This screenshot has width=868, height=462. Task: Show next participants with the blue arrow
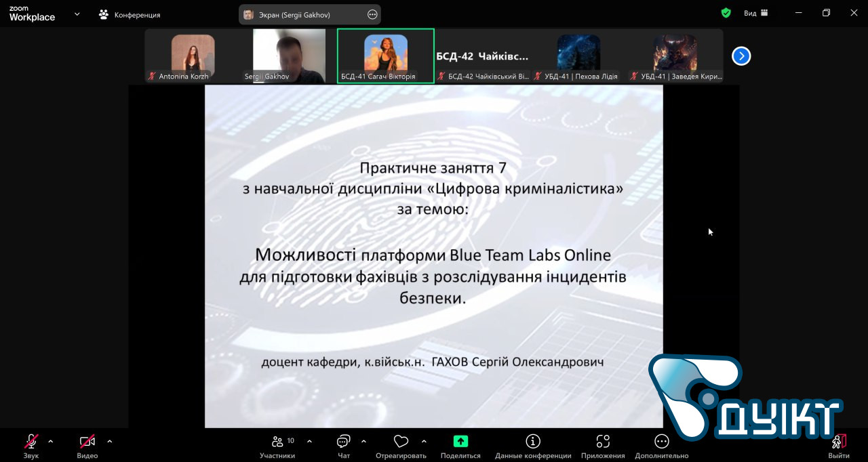coord(741,56)
